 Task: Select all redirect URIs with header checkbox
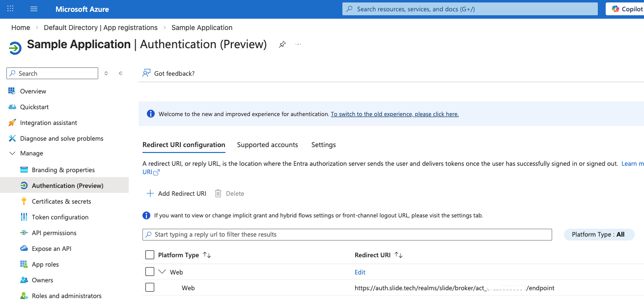[150, 255]
